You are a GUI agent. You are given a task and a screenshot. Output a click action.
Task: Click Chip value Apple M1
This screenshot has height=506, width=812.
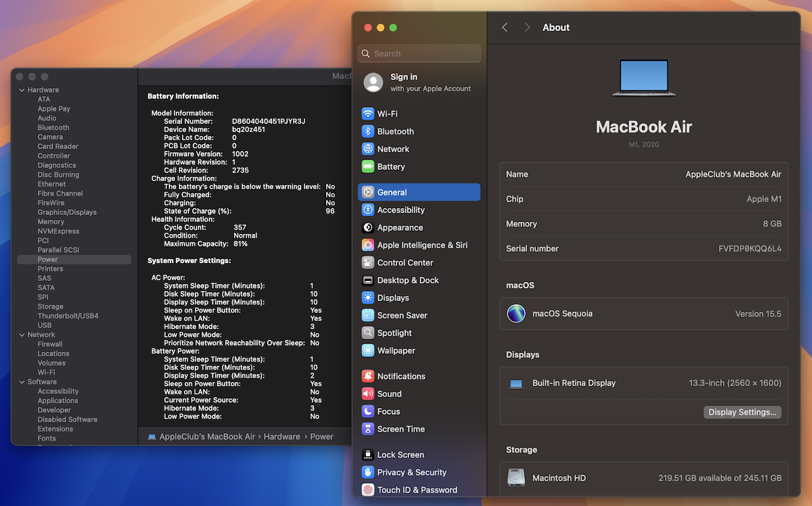tap(764, 199)
